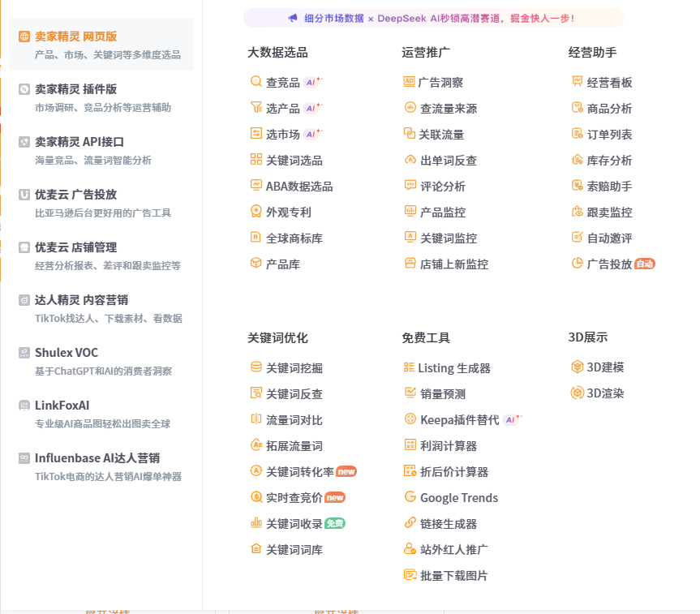Open 库存分析 under 经营助手
The image size is (700, 614).
click(609, 161)
